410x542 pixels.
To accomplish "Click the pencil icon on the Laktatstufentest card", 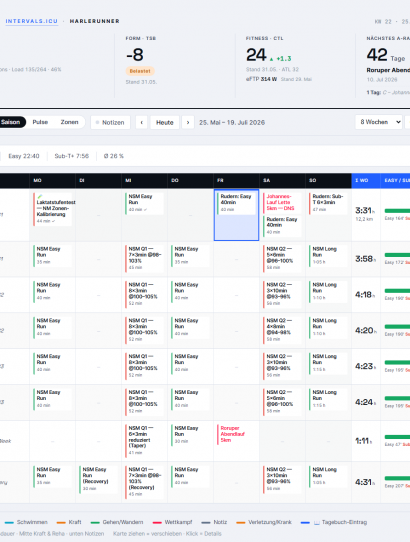I will tap(40, 196).
